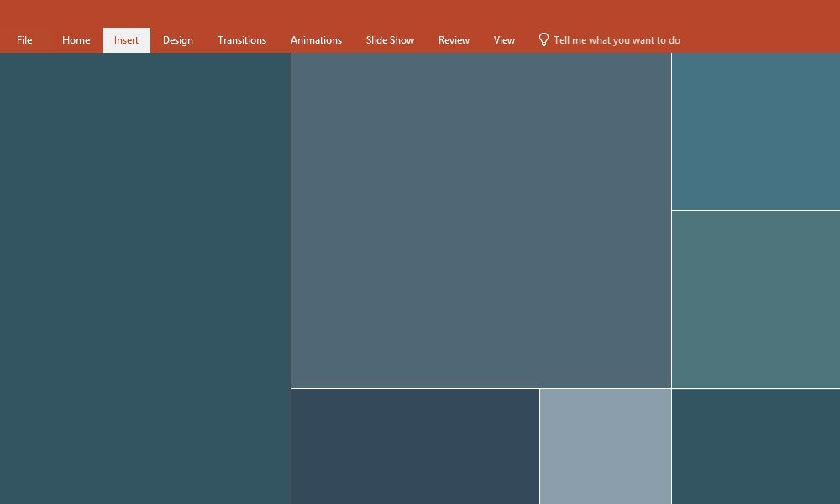The image size is (840, 504).
Task: Open the Transitions ribbon tab
Action: tap(241, 40)
